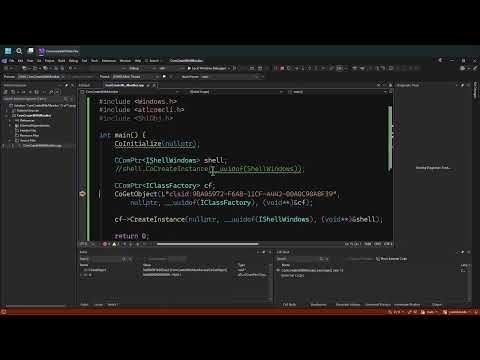Click the 'return 0;' line
The image size is (480, 360).
(132, 236)
